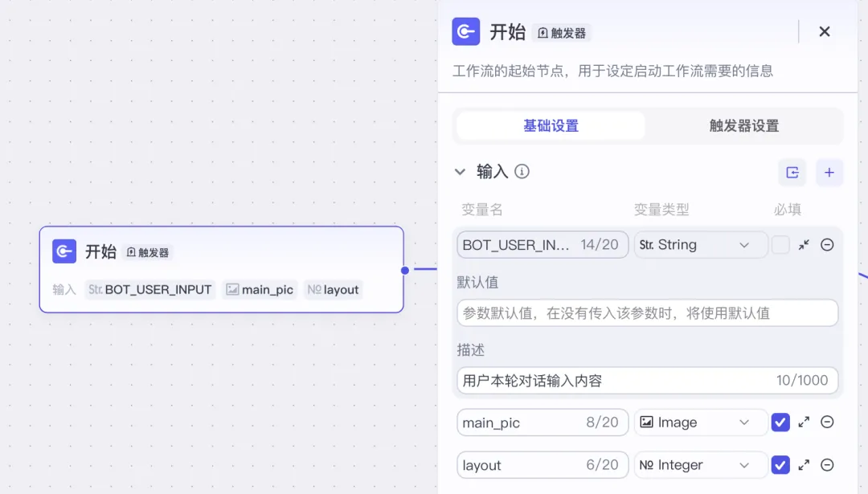
Task: Open the Integer type dropdown
Action: tap(700, 464)
